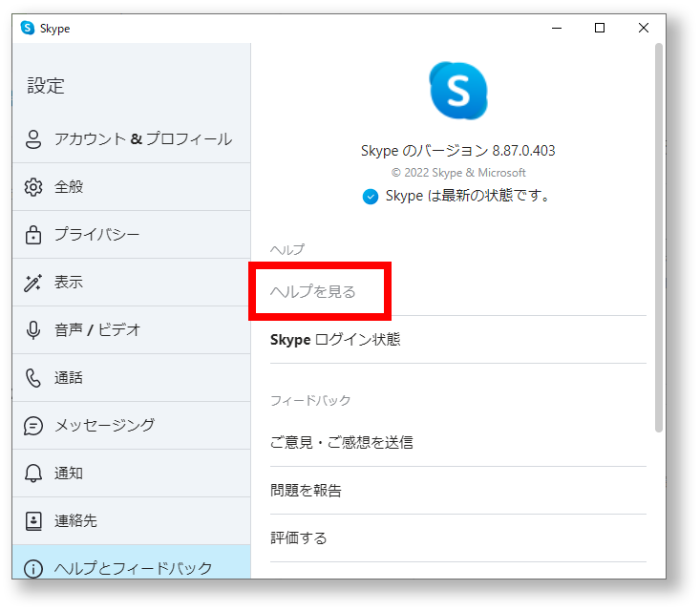Click the padlock icon for プライバシー
Image resolution: width=700 pixels, height=611 pixels.
pyautogui.click(x=33, y=235)
